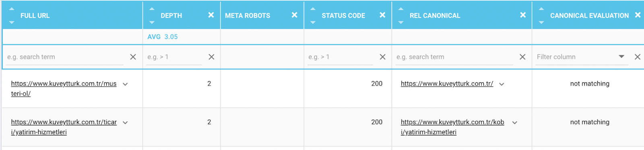This screenshot has height=150, width=644.
Task: Expand the kuveytturk.com.tr/ canonical chevron
Action: pyautogui.click(x=502, y=84)
